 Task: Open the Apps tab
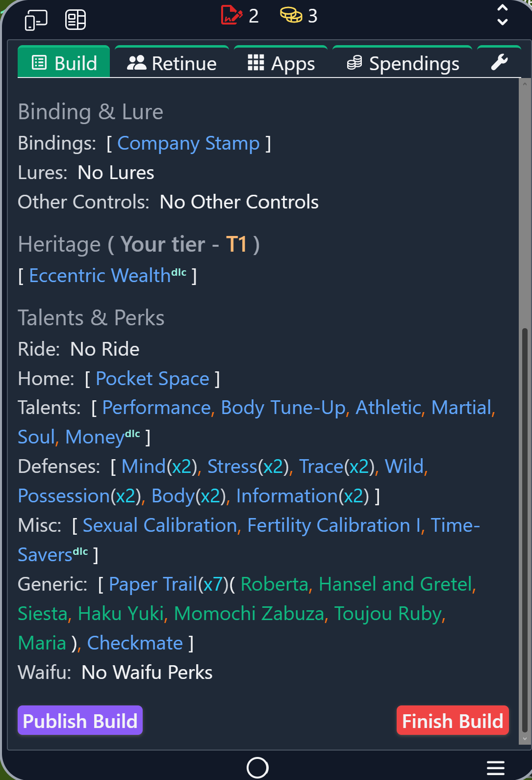[281, 63]
